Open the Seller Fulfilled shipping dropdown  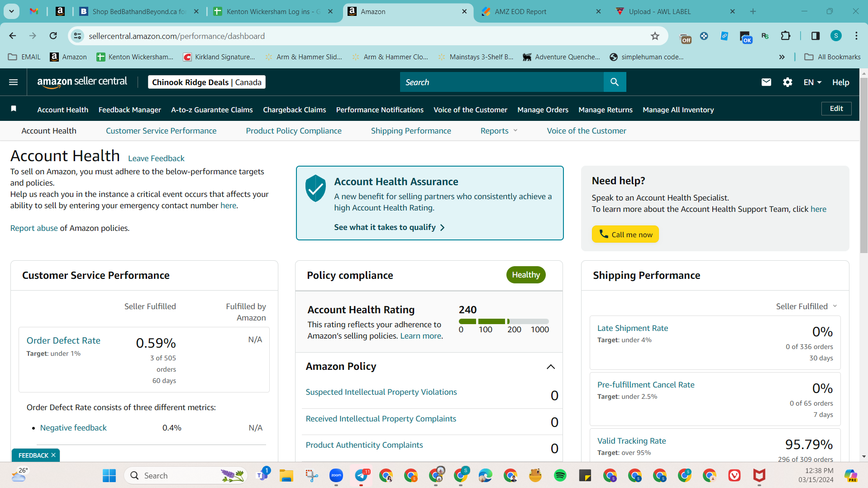click(806, 306)
